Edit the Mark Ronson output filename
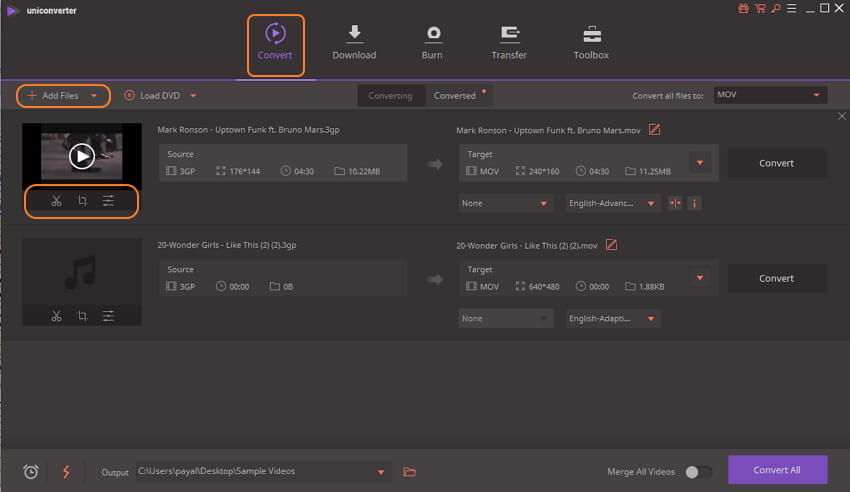The width and height of the screenshot is (850, 492). click(x=654, y=130)
